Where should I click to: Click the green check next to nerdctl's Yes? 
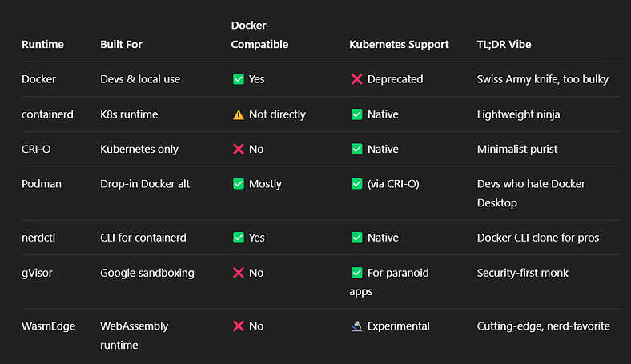point(239,238)
